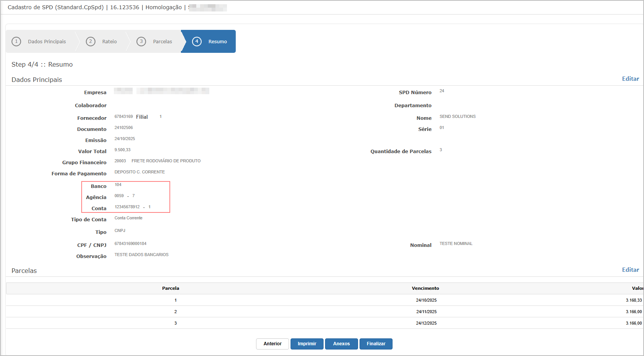This screenshot has height=356, width=644.
Task: Click the Parcela column header
Action: (x=171, y=288)
